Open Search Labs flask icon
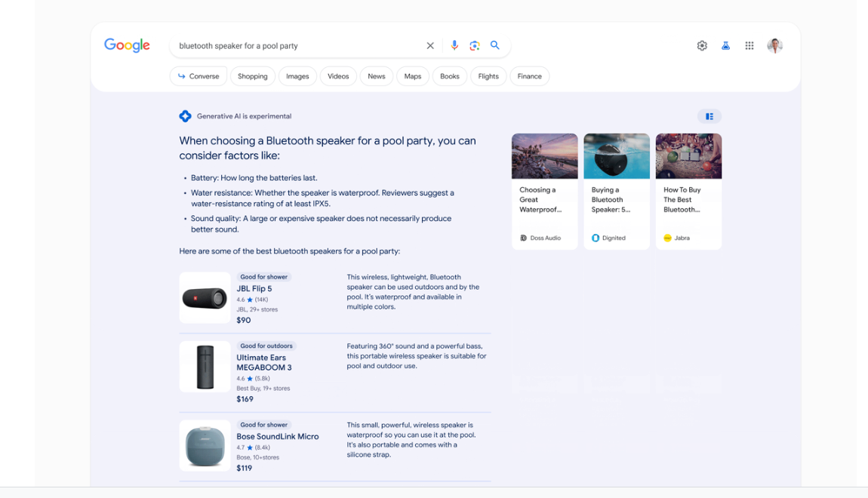 point(726,46)
